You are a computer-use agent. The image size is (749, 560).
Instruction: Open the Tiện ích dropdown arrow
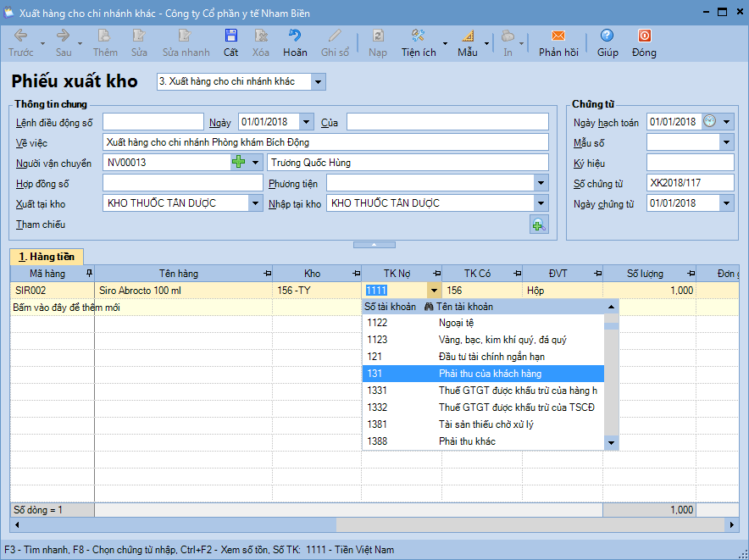[x=445, y=43]
